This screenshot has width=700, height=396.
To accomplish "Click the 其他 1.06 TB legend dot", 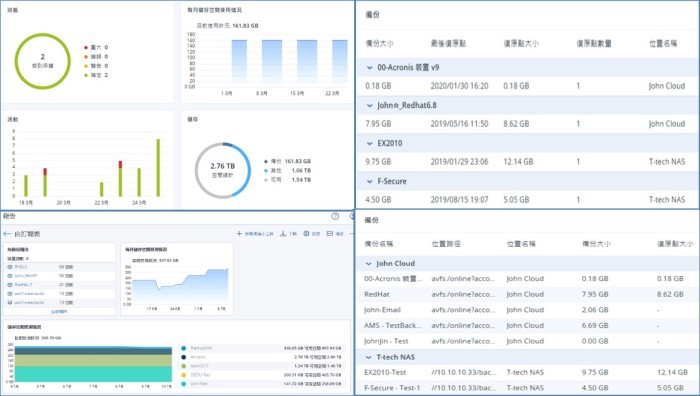I will pyautogui.click(x=266, y=171).
